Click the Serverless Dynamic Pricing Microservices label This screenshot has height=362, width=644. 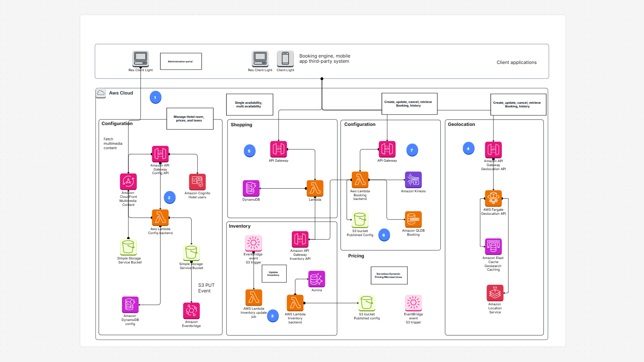click(389, 275)
